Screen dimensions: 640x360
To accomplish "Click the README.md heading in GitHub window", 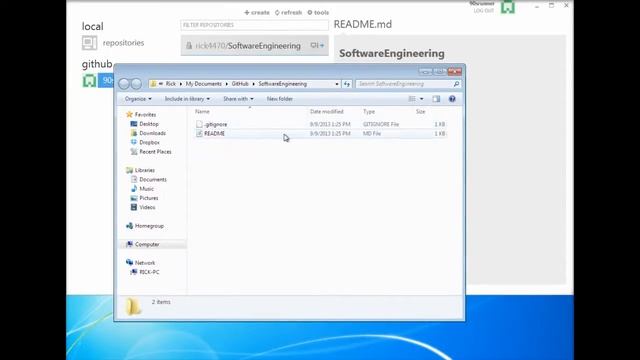I will [362, 24].
